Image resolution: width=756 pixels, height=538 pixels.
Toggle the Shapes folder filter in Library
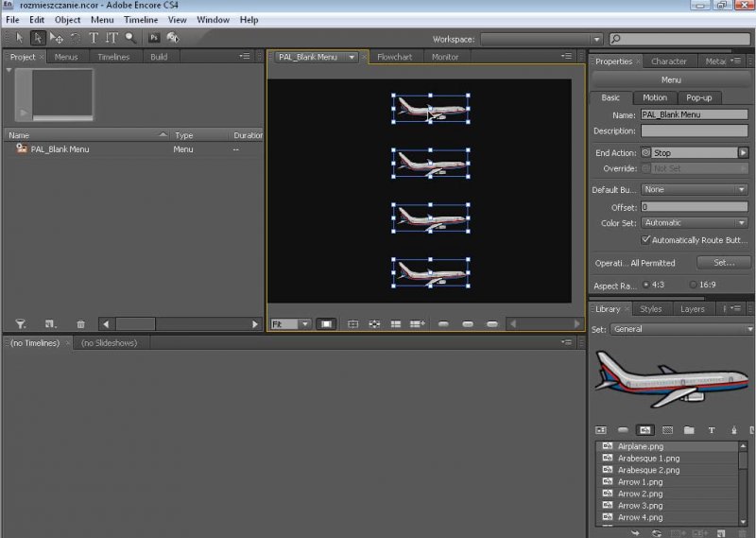coord(689,429)
